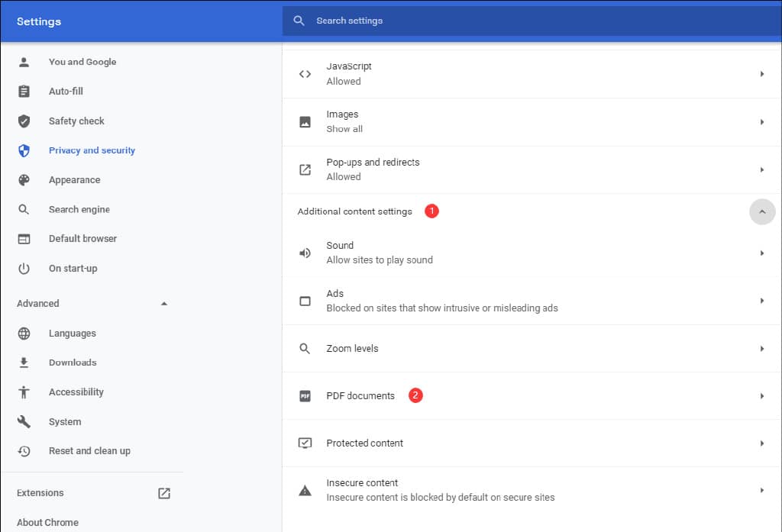Open the About Chrome page
782x532 pixels.
pos(47,522)
